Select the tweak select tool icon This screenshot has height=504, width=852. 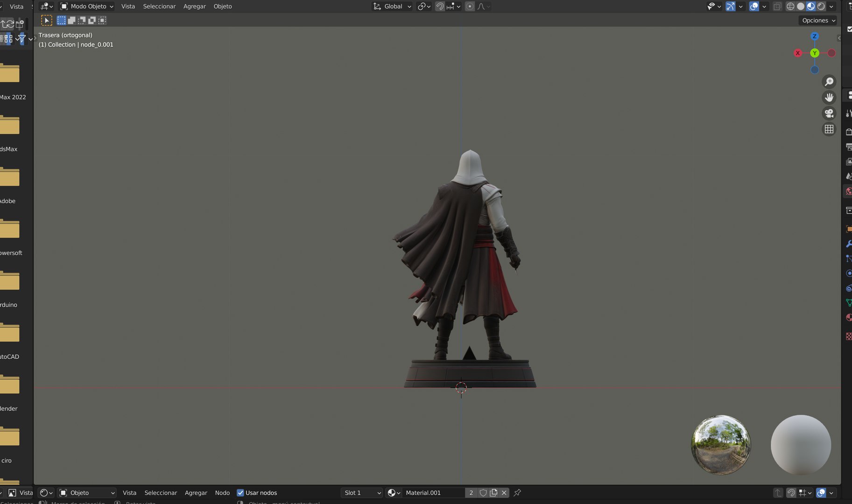click(x=47, y=20)
